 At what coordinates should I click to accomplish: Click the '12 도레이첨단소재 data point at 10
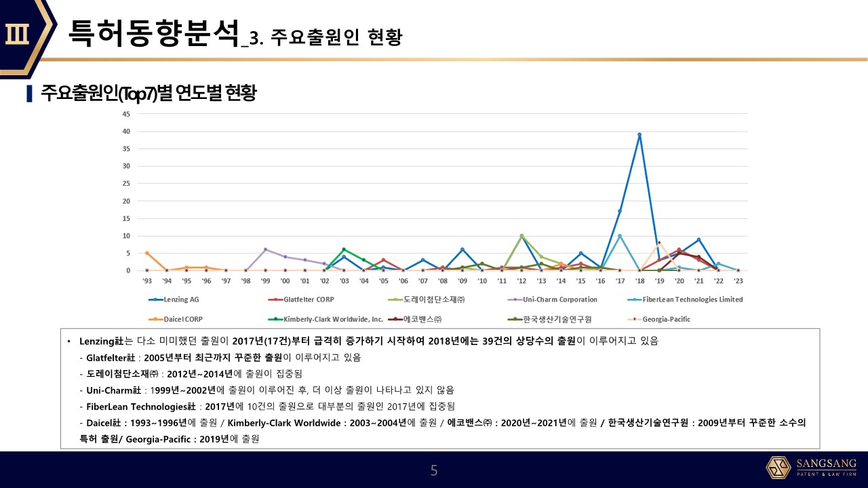point(521,236)
